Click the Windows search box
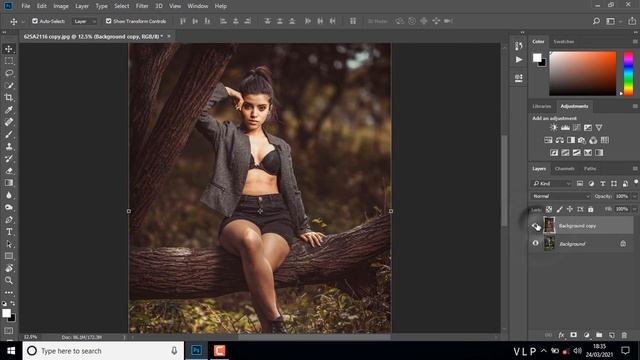This screenshot has height=360, width=640. pyautogui.click(x=103, y=351)
